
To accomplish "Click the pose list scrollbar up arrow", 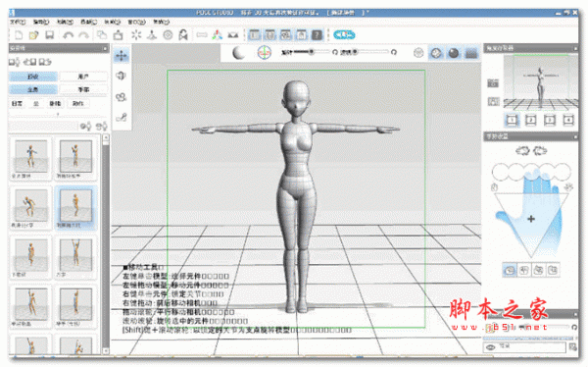I will coord(106,137).
